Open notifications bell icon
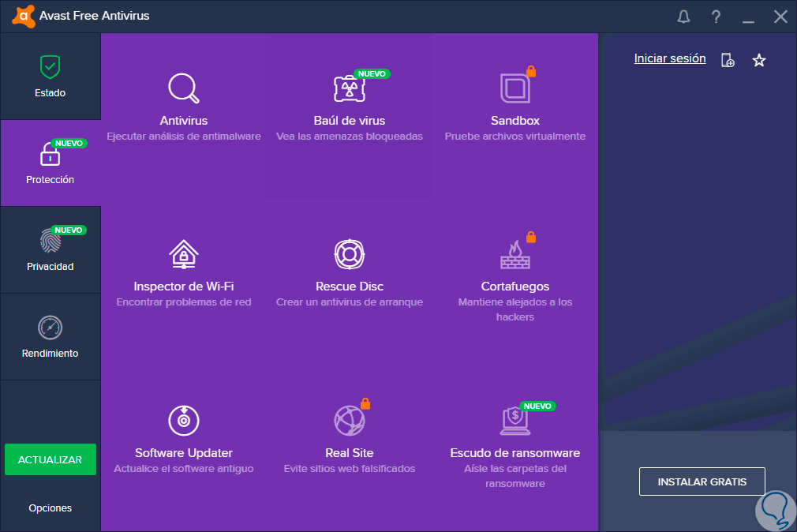 click(x=683, y=17)
